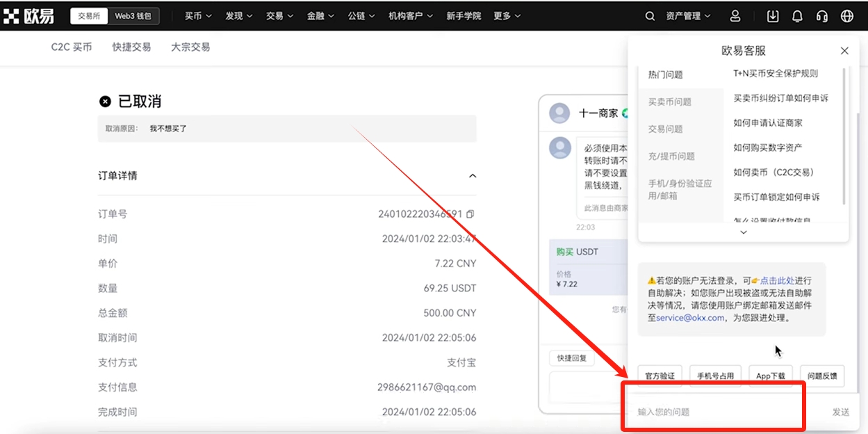Close the 欧易客服 panel
This screenshot has height=434, width=868.
coord(844,51)
